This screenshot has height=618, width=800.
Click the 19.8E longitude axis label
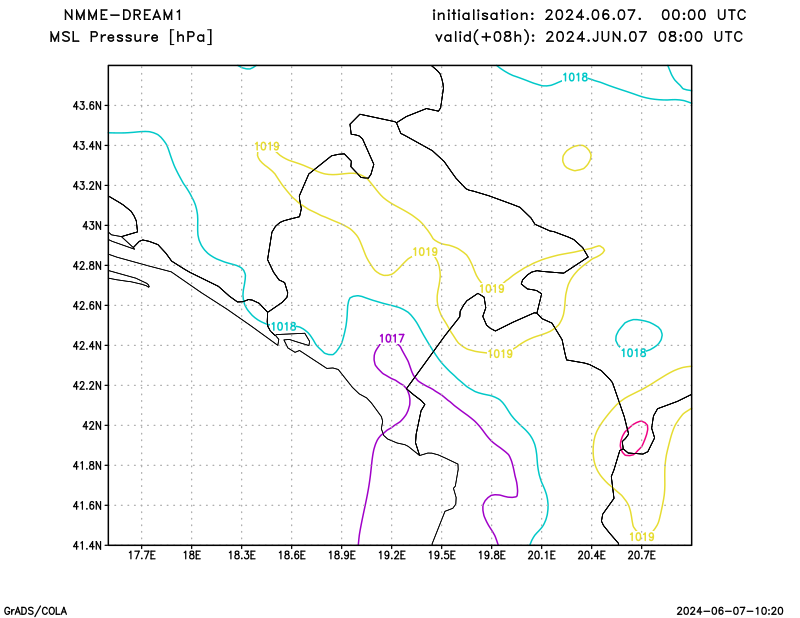click(x=491, y=555)
